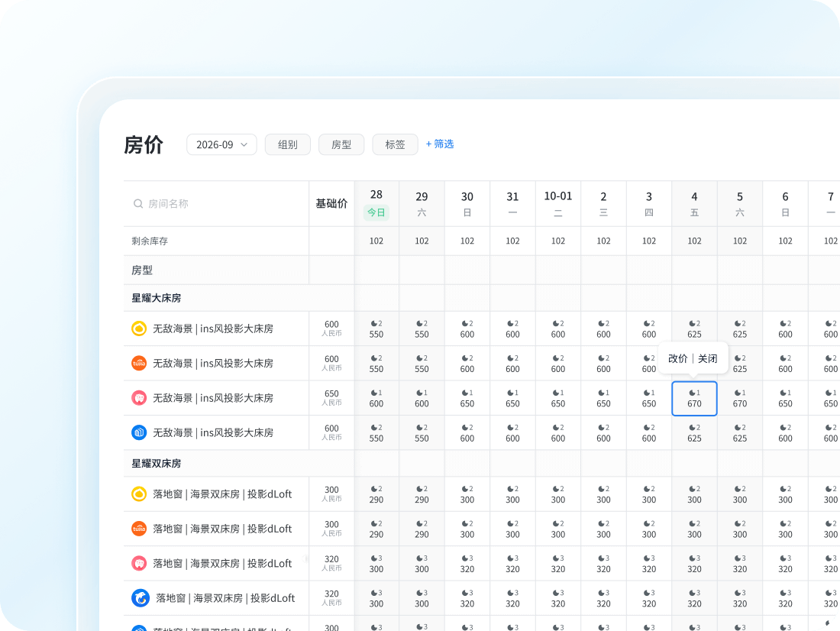
Task: Select the date 28 今日 column header
Action: point(376,203)
